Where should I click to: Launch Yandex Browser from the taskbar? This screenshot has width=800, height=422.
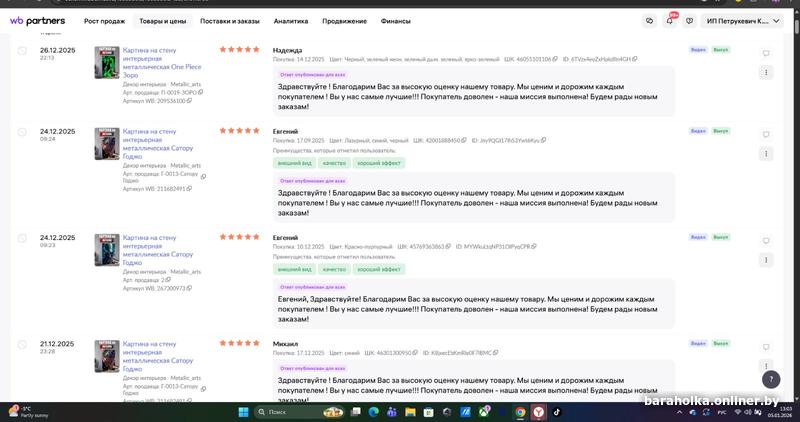538,412
